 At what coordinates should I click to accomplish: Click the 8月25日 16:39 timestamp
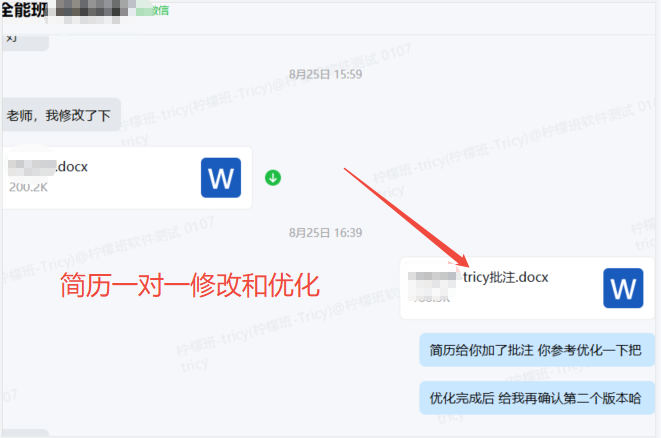coord(325,233)
